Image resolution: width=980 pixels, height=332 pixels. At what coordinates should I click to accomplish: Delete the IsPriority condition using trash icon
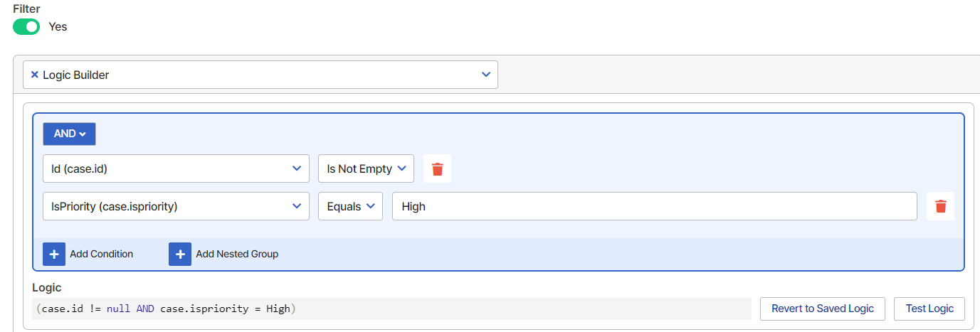[940, 206]
